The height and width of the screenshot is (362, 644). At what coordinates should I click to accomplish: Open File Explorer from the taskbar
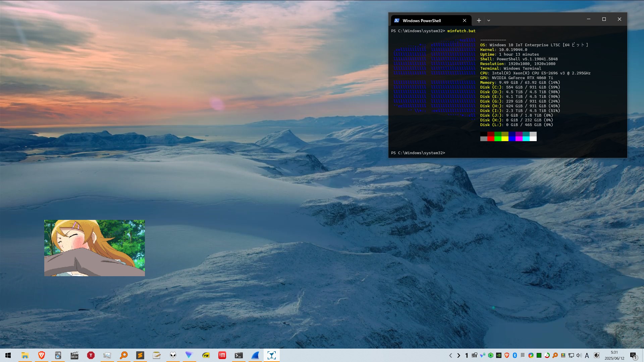click(25, 355)
